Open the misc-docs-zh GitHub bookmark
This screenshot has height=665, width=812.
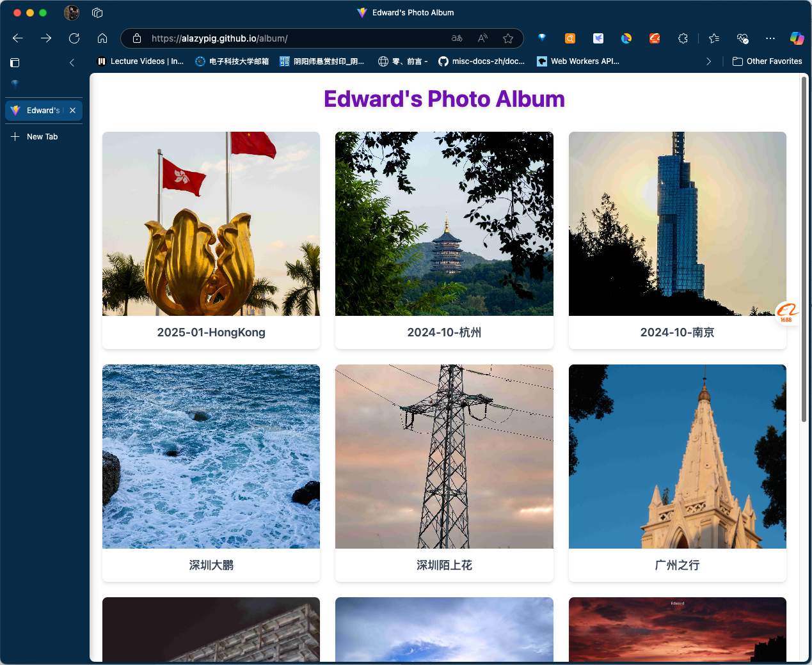(481, 61)
